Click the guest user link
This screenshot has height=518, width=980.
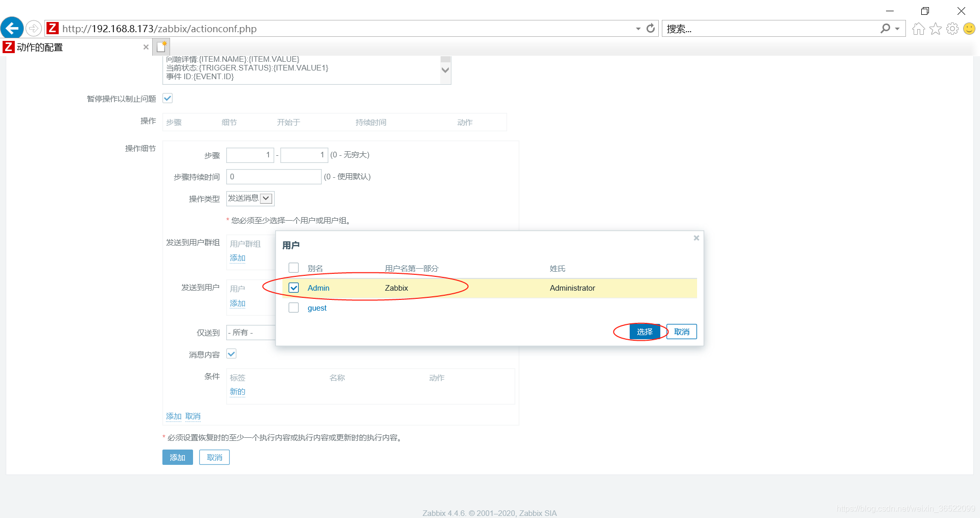click(317, 308)
